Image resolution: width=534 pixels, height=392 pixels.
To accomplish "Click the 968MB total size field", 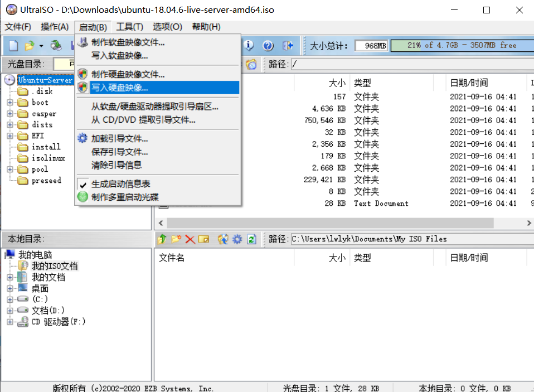I will pyautogui.click(x=371, y=45).
